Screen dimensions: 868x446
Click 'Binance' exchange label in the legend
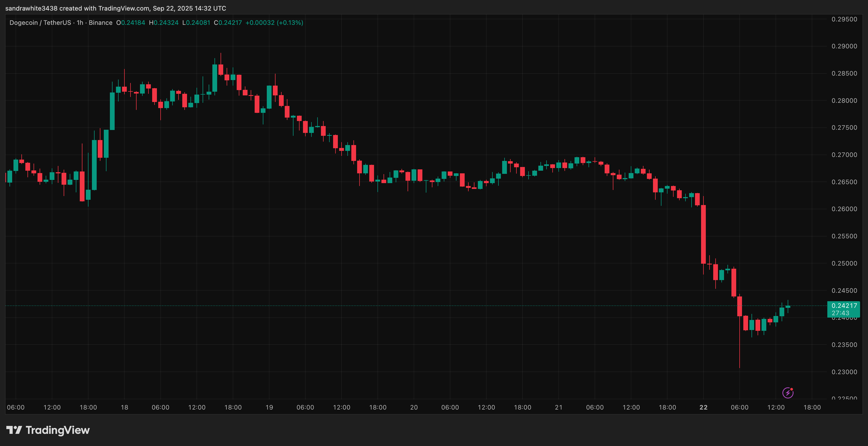101,22
